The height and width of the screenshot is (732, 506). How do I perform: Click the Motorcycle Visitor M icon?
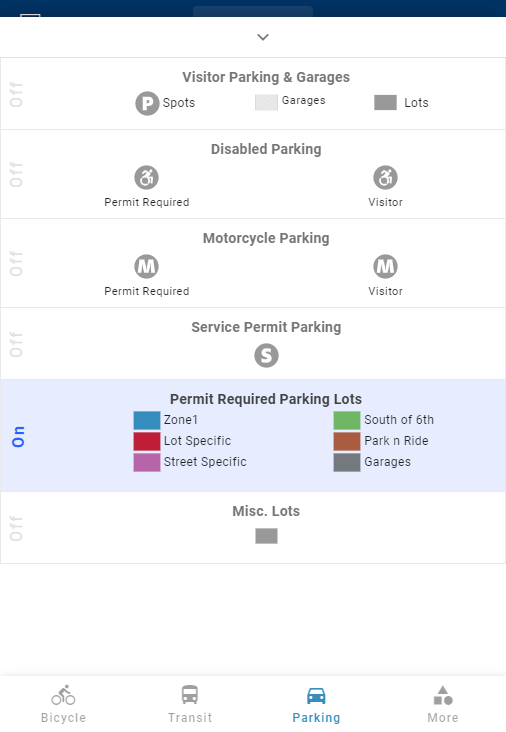[x=385, y=267]
